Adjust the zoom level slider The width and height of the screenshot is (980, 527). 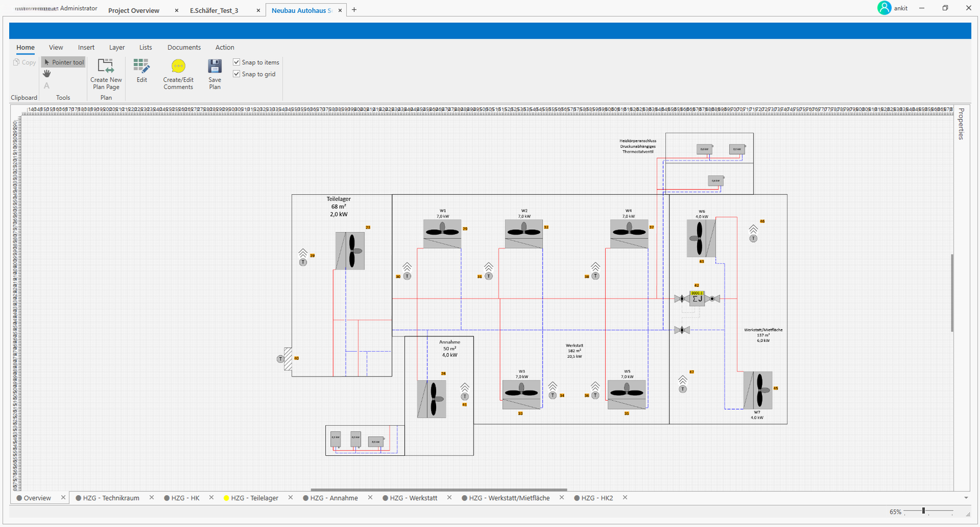pyautogui.click(x=923, y=511)
